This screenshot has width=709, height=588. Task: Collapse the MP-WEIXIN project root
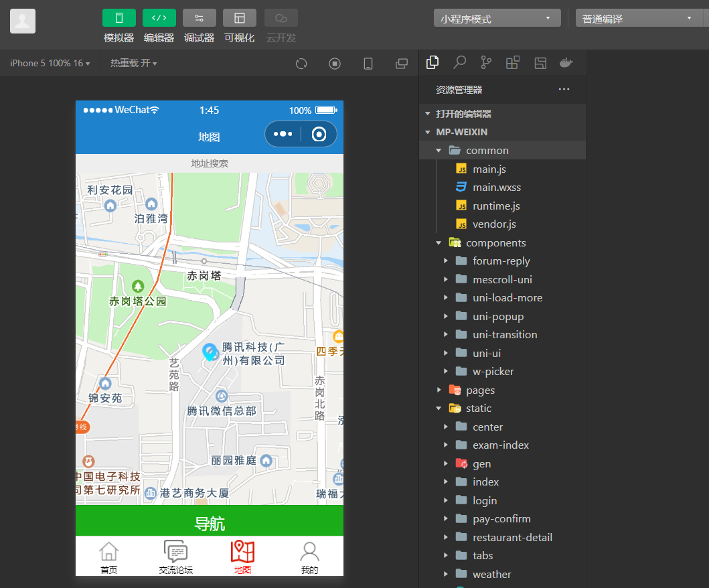503,132
